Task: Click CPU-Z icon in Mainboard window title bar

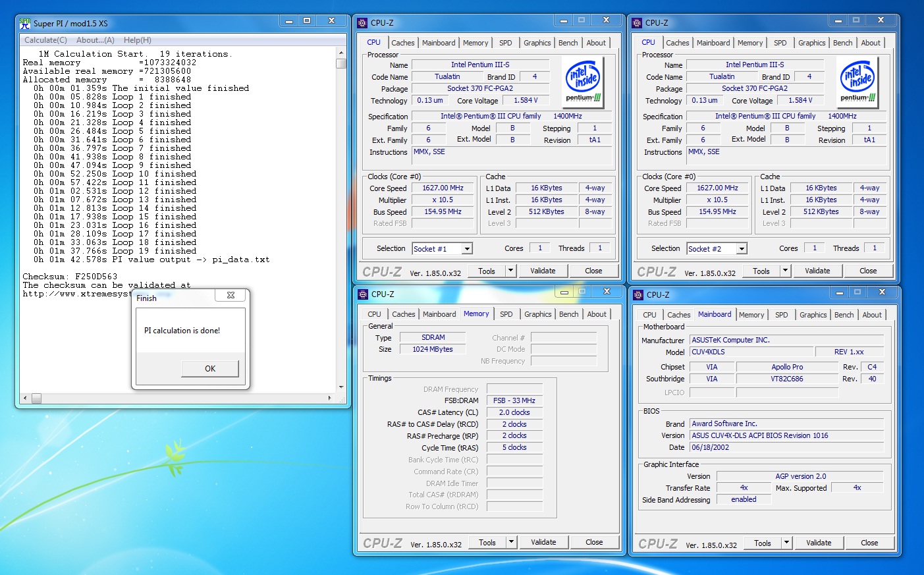Action: click(638, 295)
